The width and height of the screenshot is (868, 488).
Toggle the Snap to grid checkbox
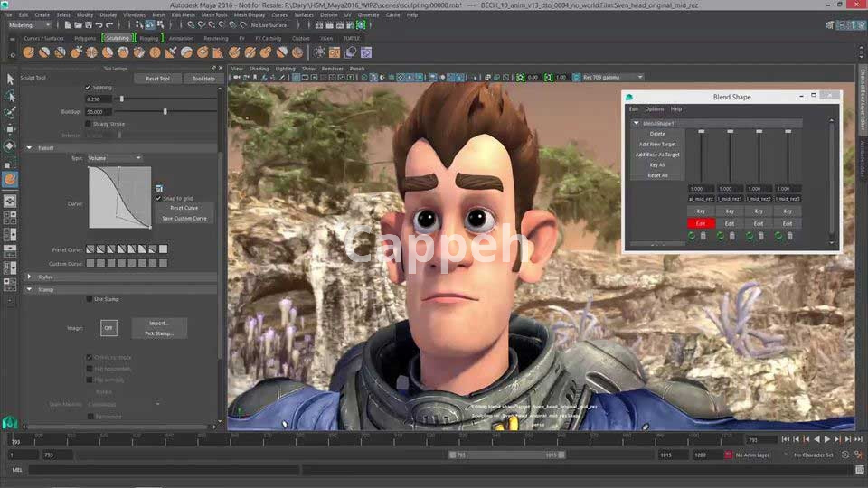[159, 198]
